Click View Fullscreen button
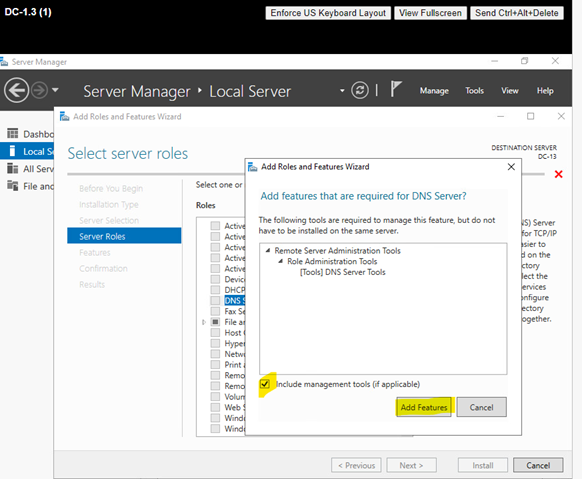The image size is (582, 479). [x=430, y=13]
